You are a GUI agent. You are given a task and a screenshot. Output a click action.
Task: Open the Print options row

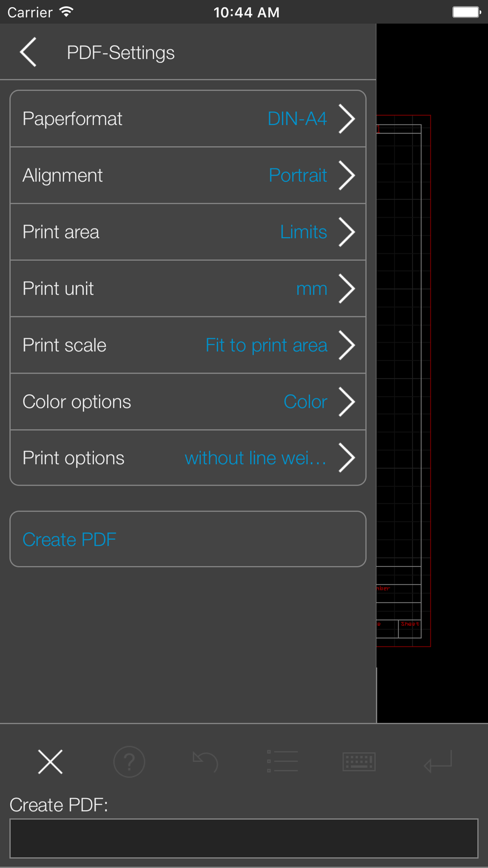[188, 458]
